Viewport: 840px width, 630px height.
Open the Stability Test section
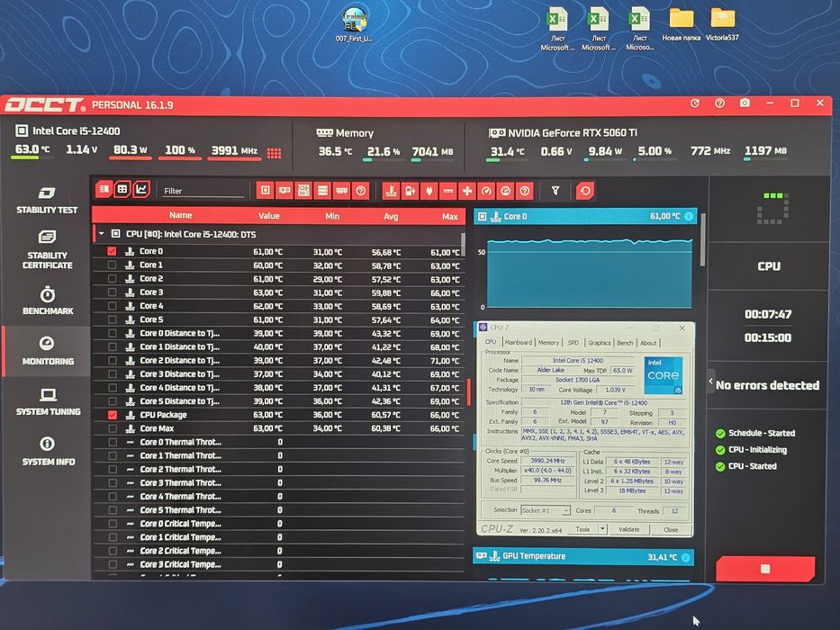tap(47, 201)
